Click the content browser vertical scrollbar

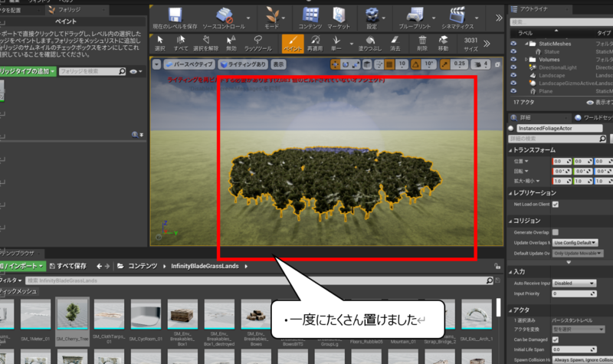click(499, 307)
